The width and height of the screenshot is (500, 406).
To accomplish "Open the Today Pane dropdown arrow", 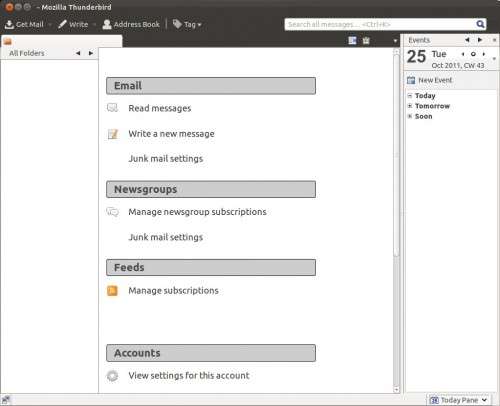I will [484, 400].
